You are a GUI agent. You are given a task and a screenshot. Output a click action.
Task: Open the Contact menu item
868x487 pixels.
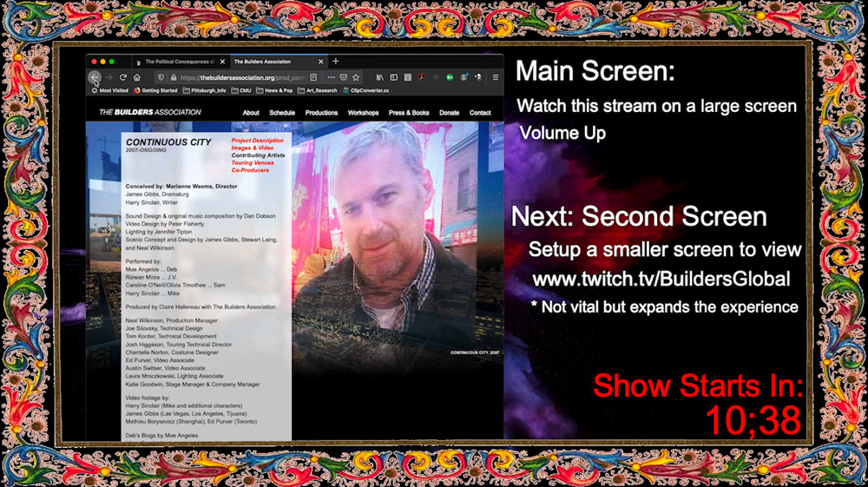[x=480, y=113]
